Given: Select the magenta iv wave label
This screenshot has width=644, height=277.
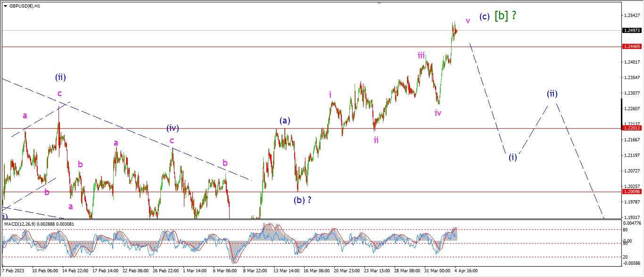Looking at the screenshot, I should click(438, 113).
